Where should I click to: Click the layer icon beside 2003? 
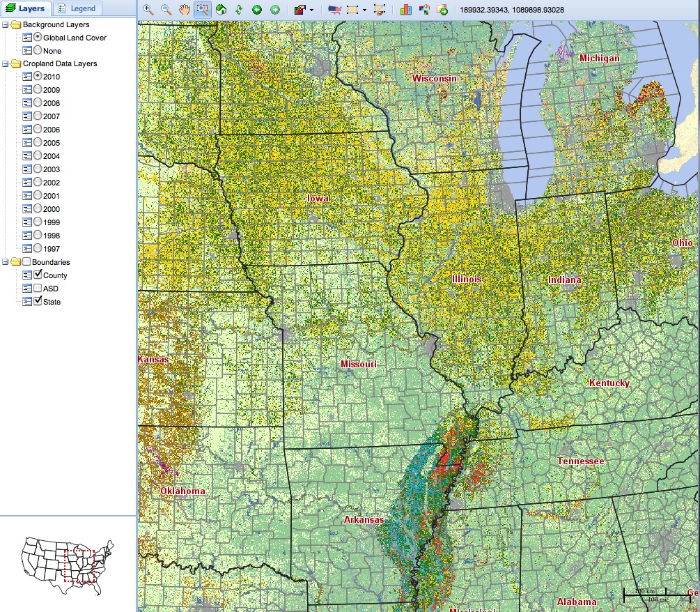pos(26,169)
